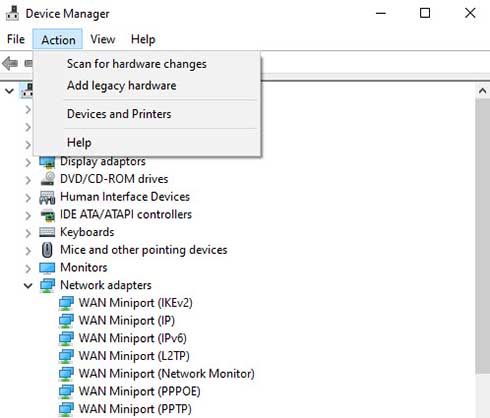
Task: Click the Human Interface Devices icon
Action: coord(47,197)
